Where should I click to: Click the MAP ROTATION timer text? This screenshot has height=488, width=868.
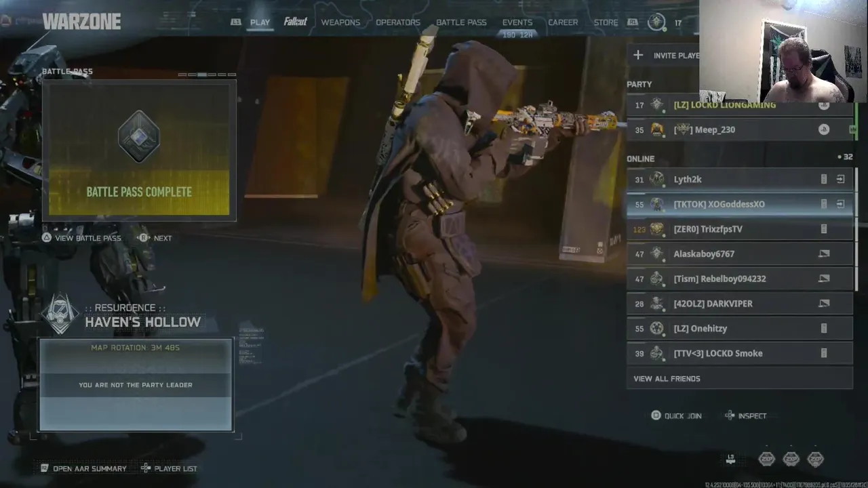coord(135,348)
